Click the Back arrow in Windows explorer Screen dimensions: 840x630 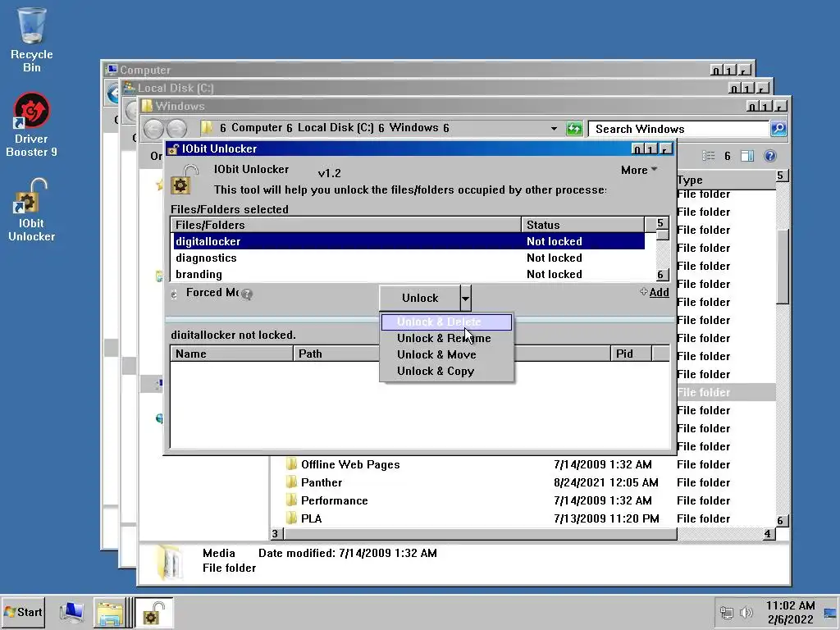tap(153, 129)
